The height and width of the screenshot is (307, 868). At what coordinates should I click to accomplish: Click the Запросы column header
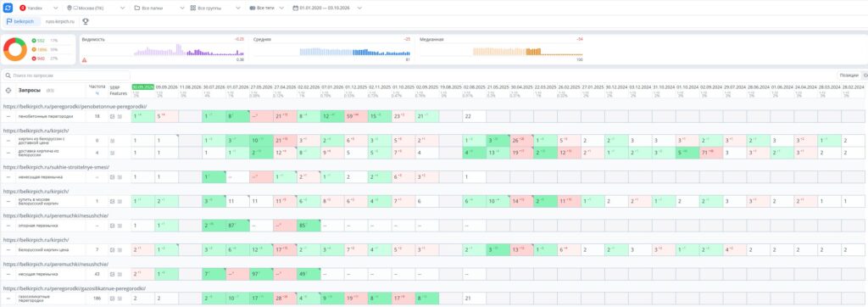(30, 91)
